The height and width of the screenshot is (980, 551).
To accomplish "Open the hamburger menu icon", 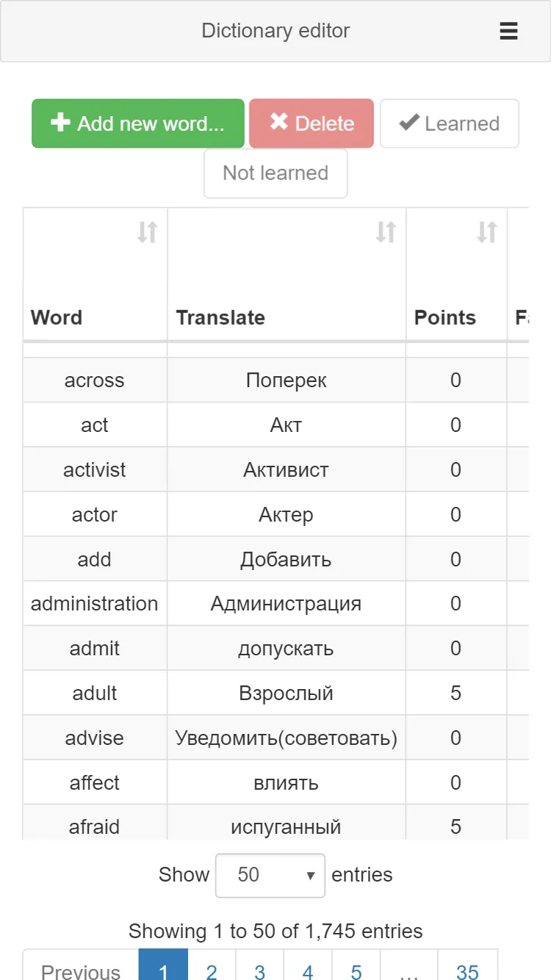I will coord(508,31).
